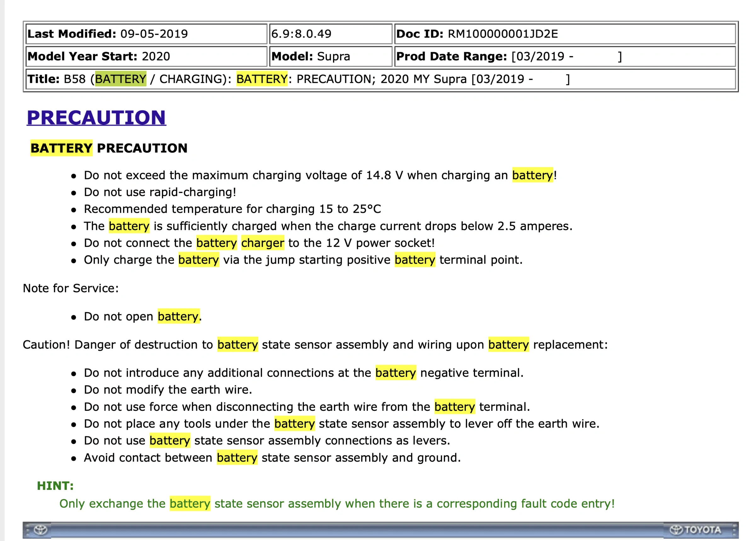
Task: Click the recommended temperature 15 to 25°C line
Action: [x=232, y=209]
